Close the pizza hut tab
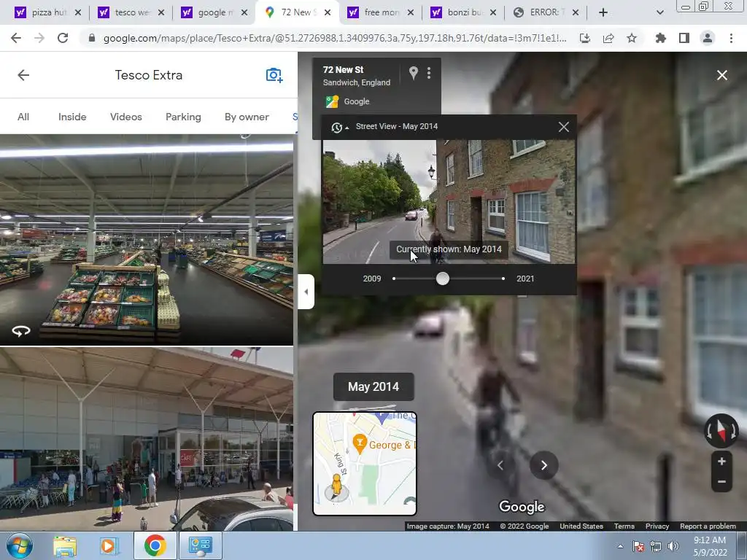 click(78, 12)
